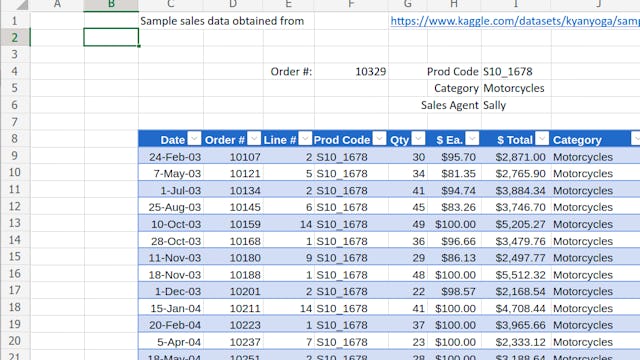Select total cell $5,205.27

516,224
